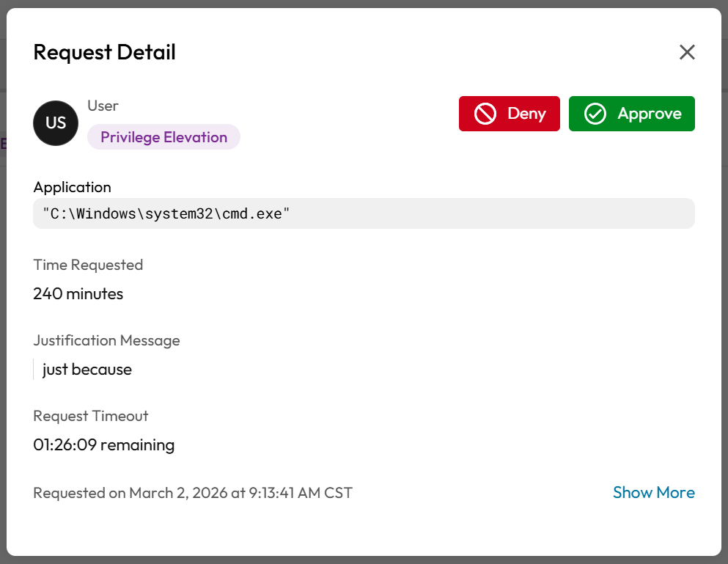
Task: Click the US user avatar
Action: [x=56, y=123]
